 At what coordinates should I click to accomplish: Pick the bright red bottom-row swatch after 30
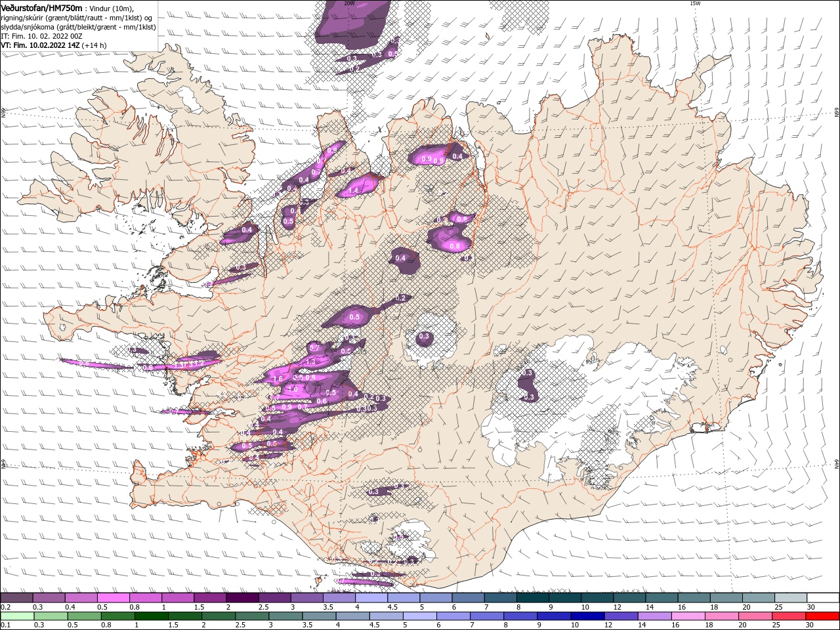tap(822, 616)
